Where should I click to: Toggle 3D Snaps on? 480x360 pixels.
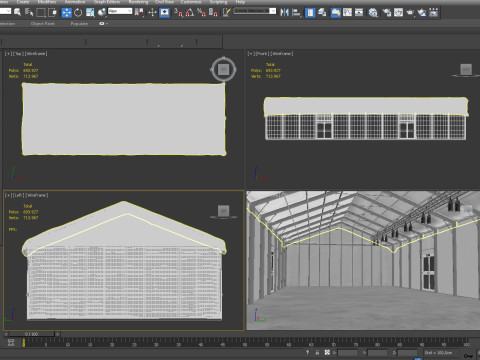179,13
